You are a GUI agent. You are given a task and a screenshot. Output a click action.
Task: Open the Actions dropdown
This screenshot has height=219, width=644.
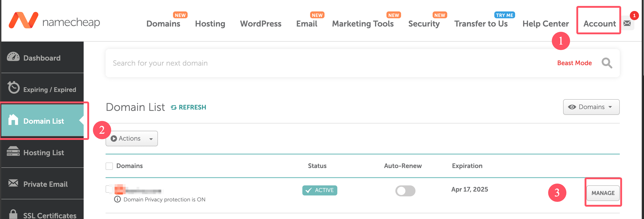point(131,139)
